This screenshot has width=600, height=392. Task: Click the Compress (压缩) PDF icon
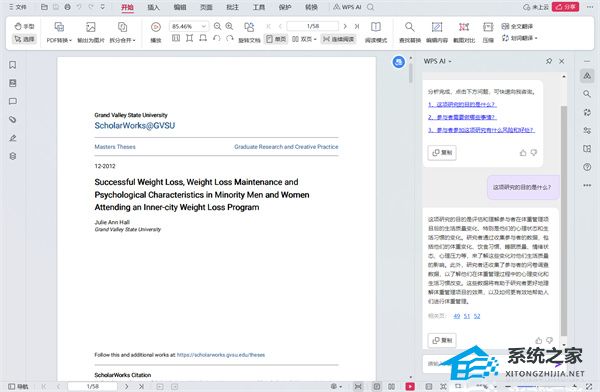(x=488, y=32)
